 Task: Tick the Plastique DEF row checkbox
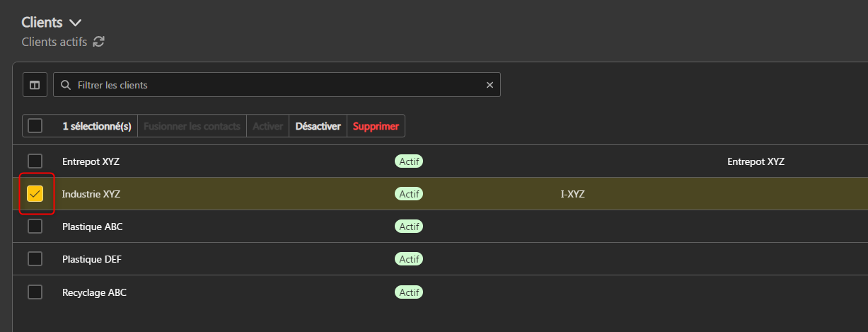pos(35,259)
